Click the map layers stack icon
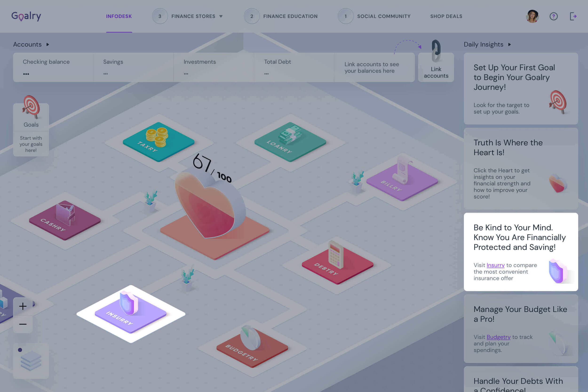Viewport: 588px width, 392px height. tap(31, 361)
